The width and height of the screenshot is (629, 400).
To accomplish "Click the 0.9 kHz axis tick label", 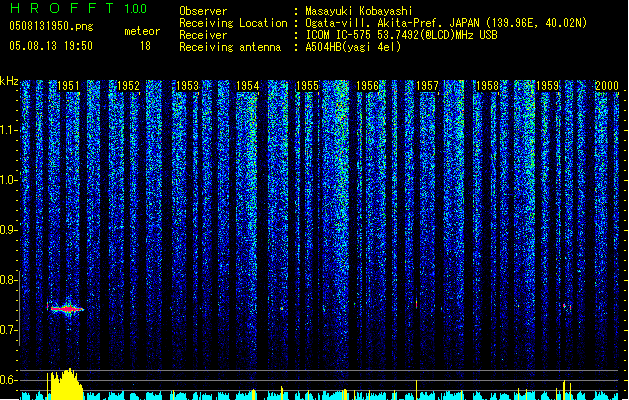I will [x=7, y=230].
